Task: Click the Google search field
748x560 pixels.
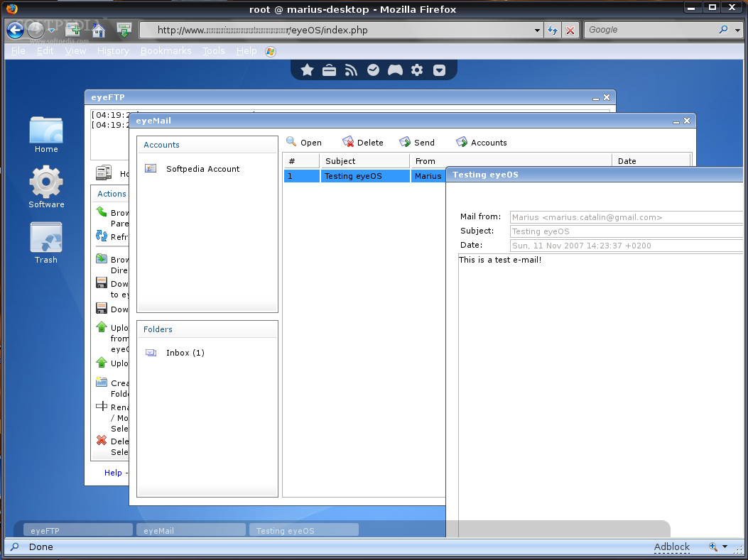Action: pyautogui.click(x=651, y=30)
